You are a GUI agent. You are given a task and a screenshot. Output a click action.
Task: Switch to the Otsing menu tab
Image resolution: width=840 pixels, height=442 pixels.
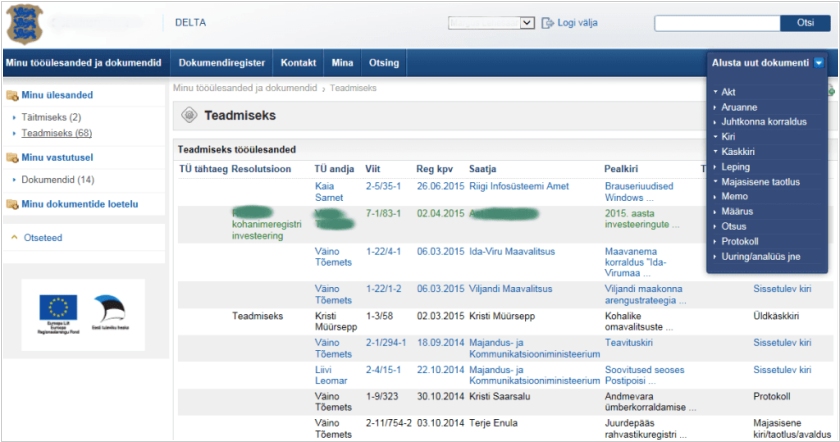coord(384,63)
